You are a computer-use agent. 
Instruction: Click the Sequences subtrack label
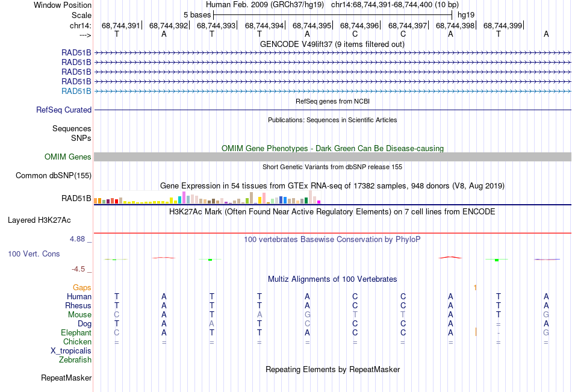click(72, 128)
